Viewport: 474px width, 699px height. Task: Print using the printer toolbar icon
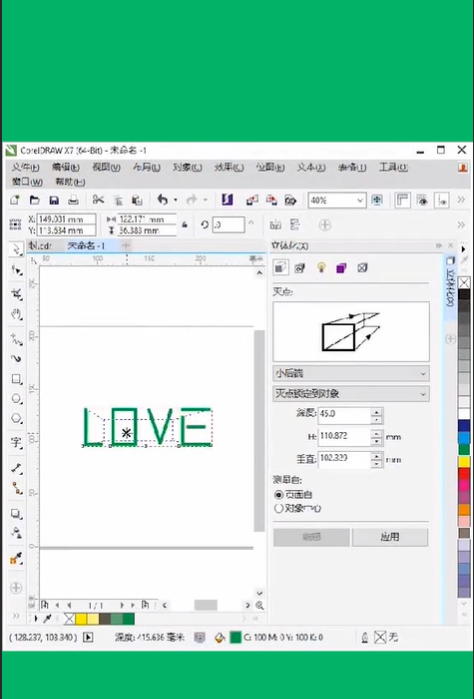(73, 200)
